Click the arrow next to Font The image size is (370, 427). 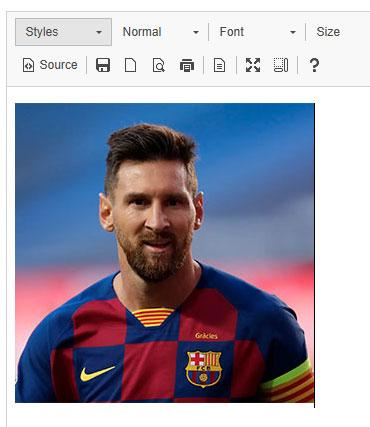pyautogui.click(x=293, y=32)
